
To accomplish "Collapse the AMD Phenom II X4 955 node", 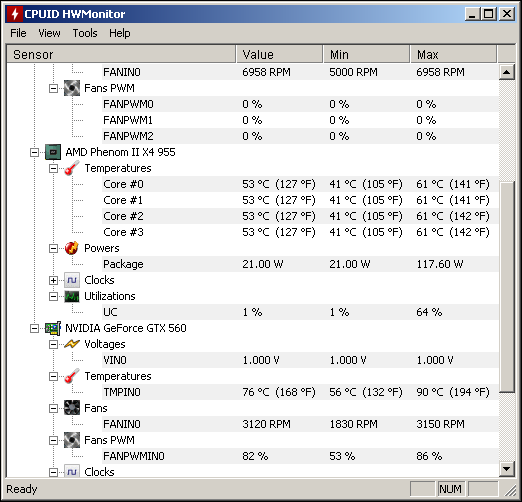I will tap(34, 153).
